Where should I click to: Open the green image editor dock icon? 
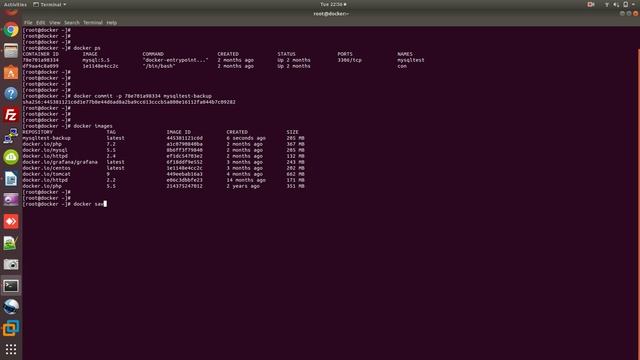tap(11, 243)
